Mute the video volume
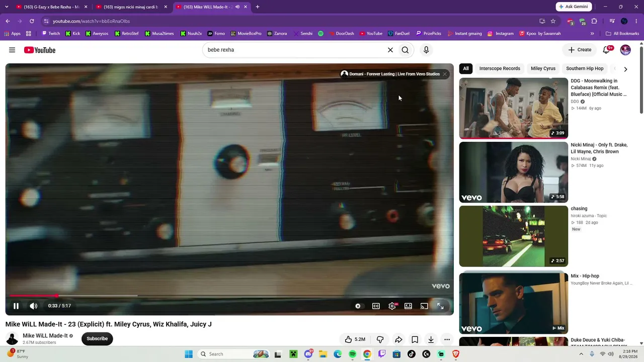 [x=34, y=306]
